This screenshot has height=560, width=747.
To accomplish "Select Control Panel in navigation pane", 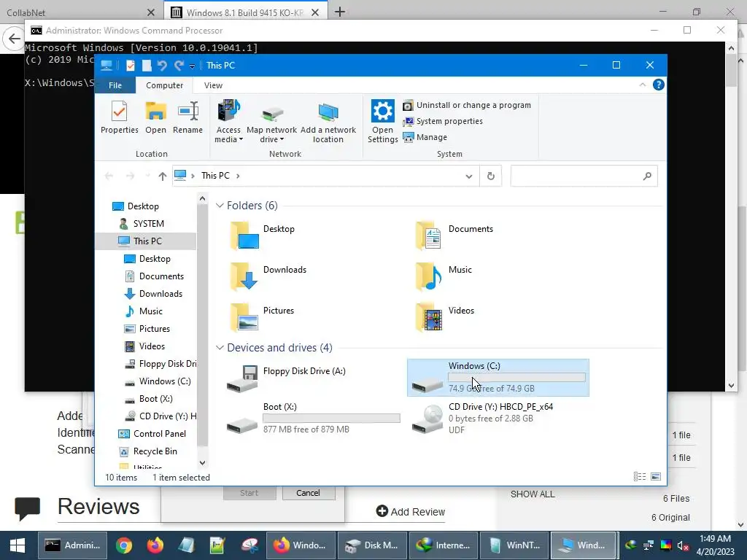I will coord(160,434).
